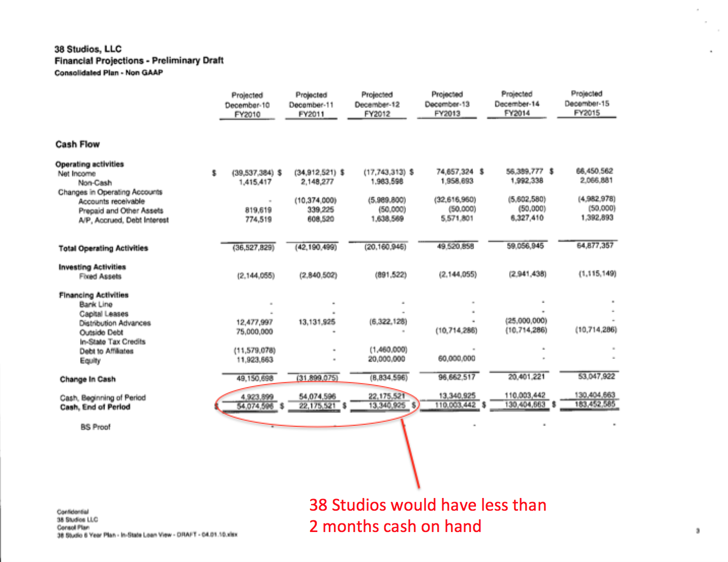
Task: Select the "Confidential" footer text
Action: [73, 512]
